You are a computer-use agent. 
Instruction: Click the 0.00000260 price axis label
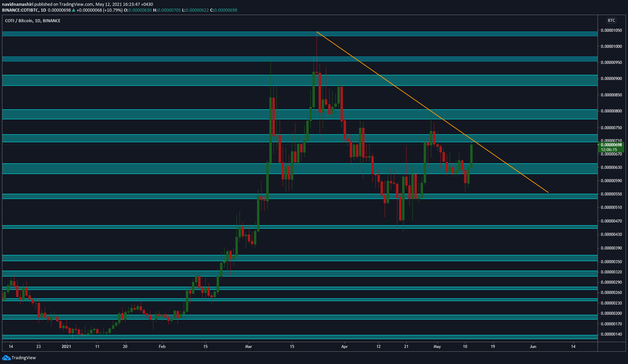point(611,293)
